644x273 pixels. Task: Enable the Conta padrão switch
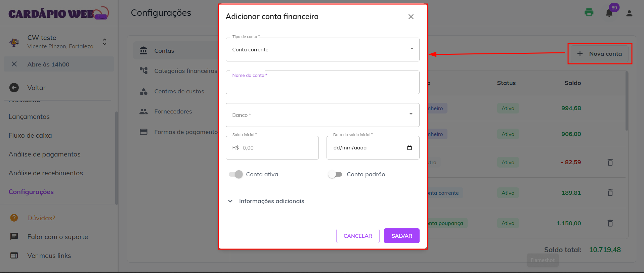335,174
